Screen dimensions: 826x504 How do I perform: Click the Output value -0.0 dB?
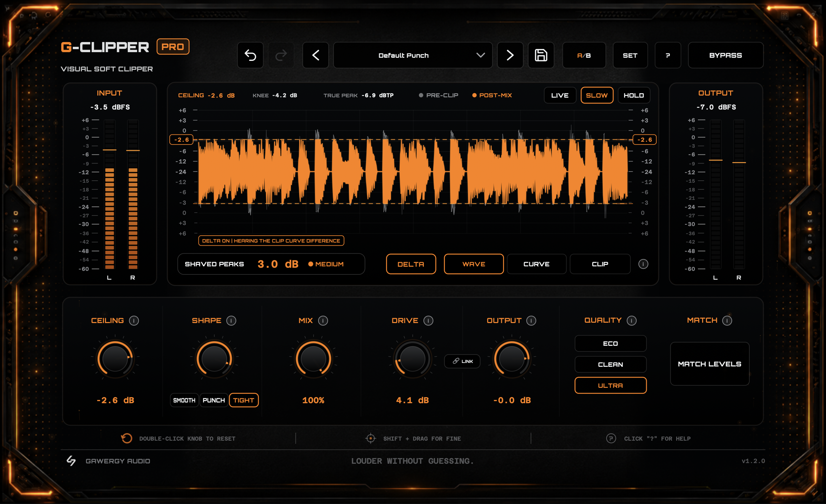[x=512, y=400]
